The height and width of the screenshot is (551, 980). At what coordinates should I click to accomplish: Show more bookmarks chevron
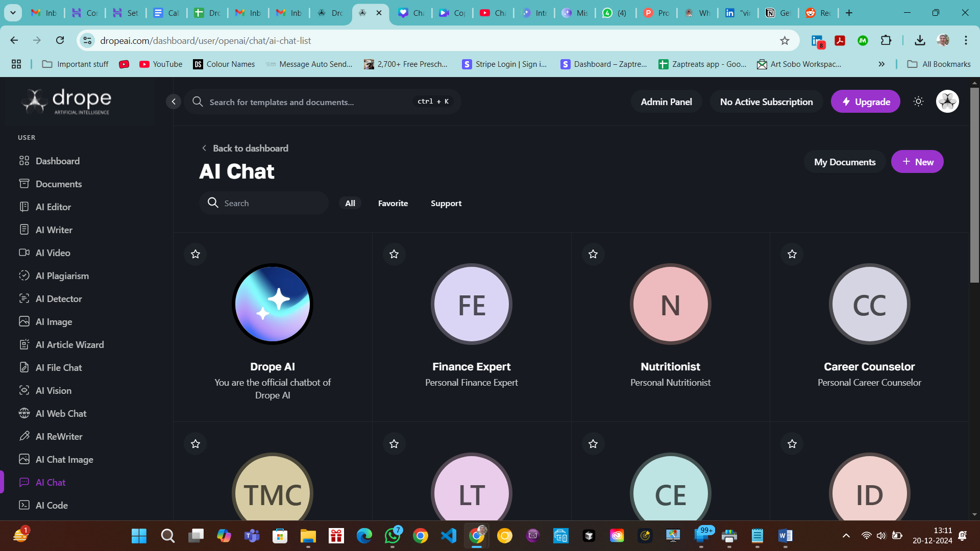tap(881, 64)
